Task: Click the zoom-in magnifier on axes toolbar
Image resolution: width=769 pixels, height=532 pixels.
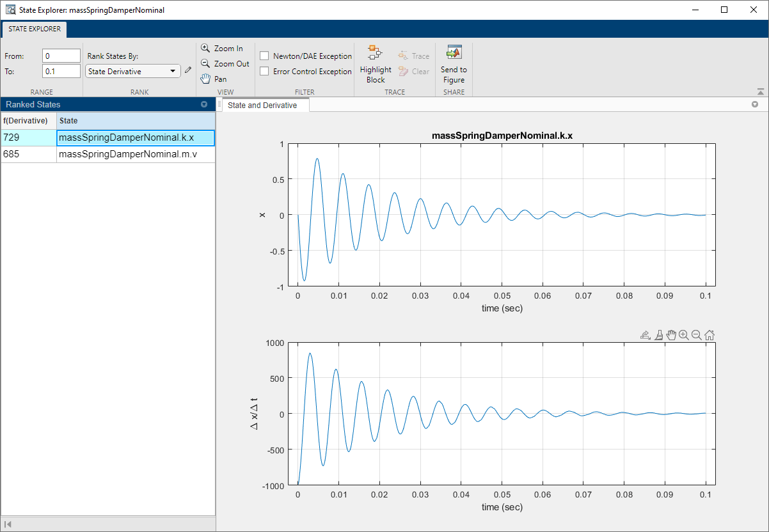Action: click(x=684, y=335)
